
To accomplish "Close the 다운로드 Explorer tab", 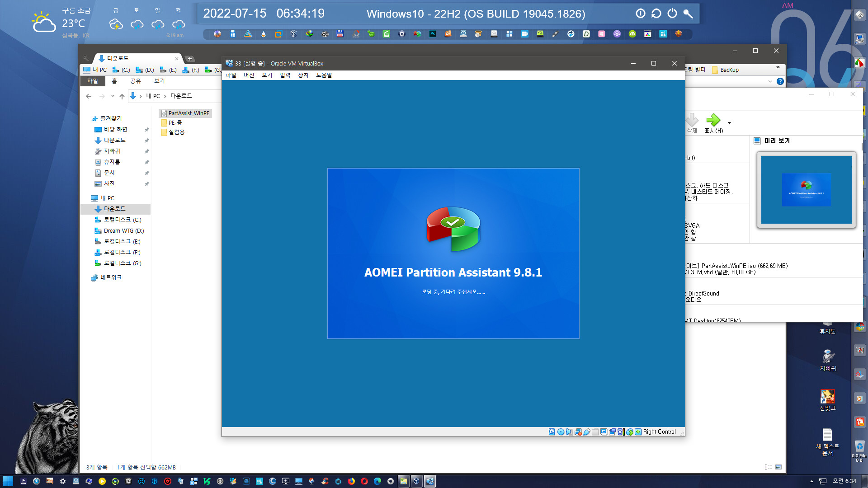I will tap(176, 59).
